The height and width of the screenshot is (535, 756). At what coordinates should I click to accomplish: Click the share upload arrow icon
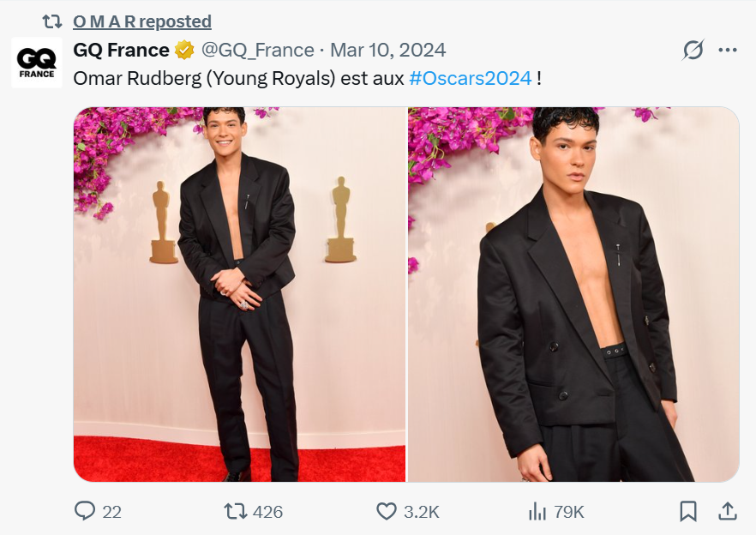pos(727,511)
